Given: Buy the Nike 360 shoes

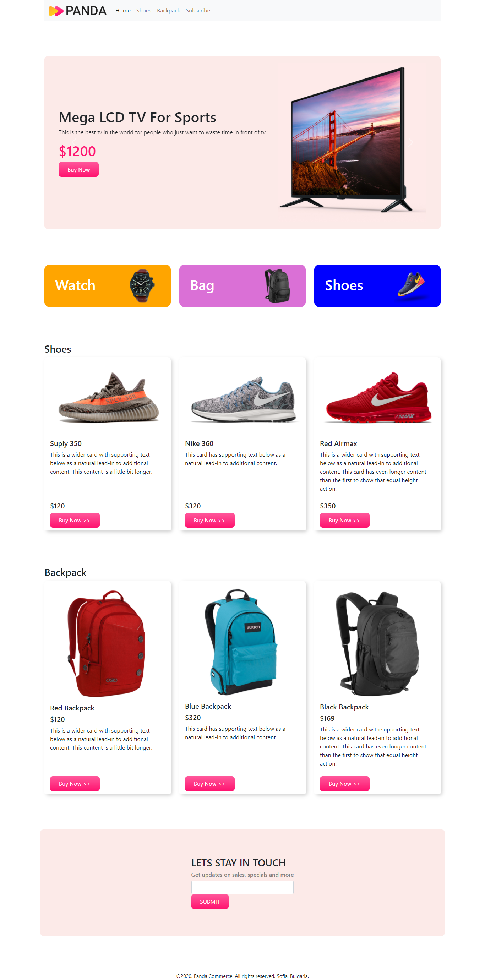Looking at the screenshot, I should coord(209,521).
